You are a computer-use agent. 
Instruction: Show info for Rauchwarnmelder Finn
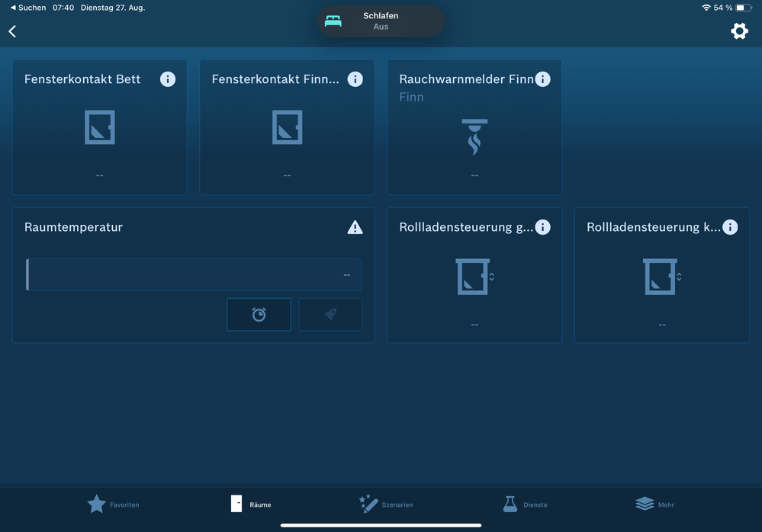(542, 79)
